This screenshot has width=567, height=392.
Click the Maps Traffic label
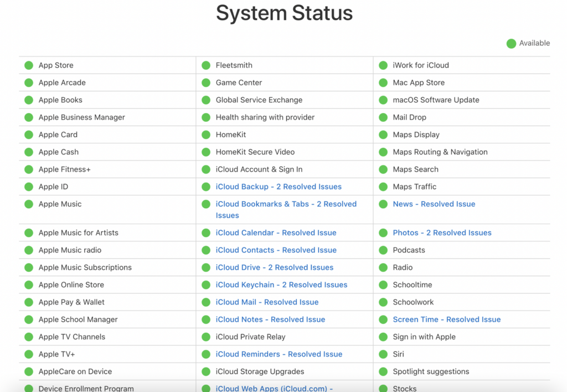coord(414,187)
